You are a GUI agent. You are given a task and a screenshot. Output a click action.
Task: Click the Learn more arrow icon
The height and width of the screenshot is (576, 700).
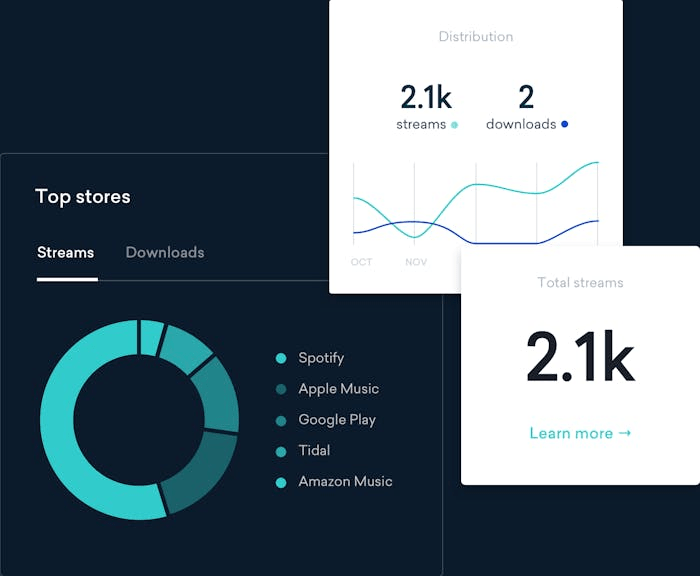(x=625, y=433)
